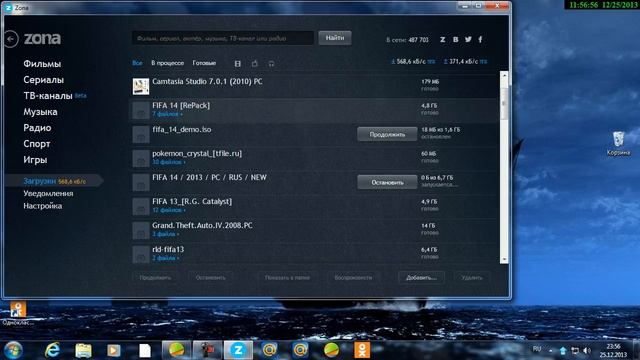The image size is (640, 360).
Task: Click the bottom Показать в папке button
Action: pos(287,278)
